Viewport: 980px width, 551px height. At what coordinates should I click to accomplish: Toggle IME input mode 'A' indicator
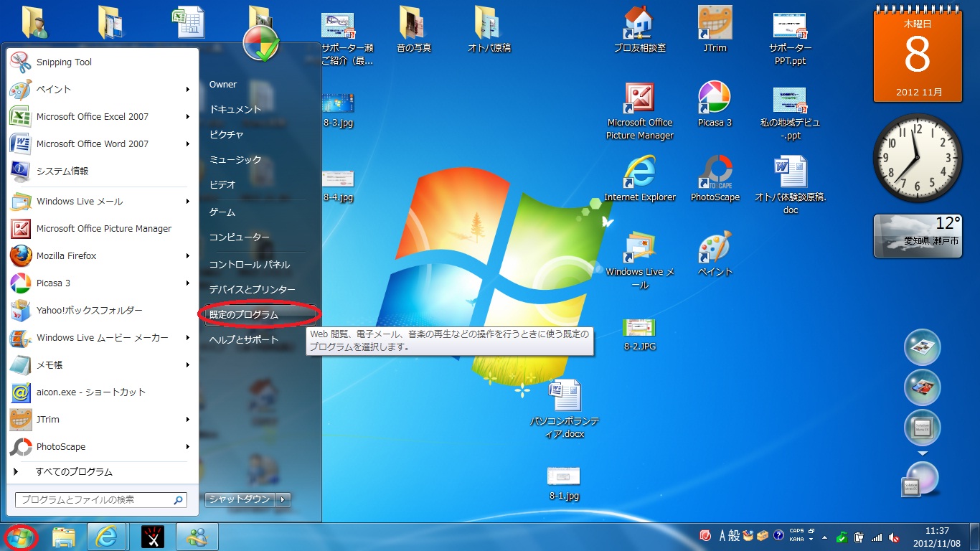[x=722, y=536]
